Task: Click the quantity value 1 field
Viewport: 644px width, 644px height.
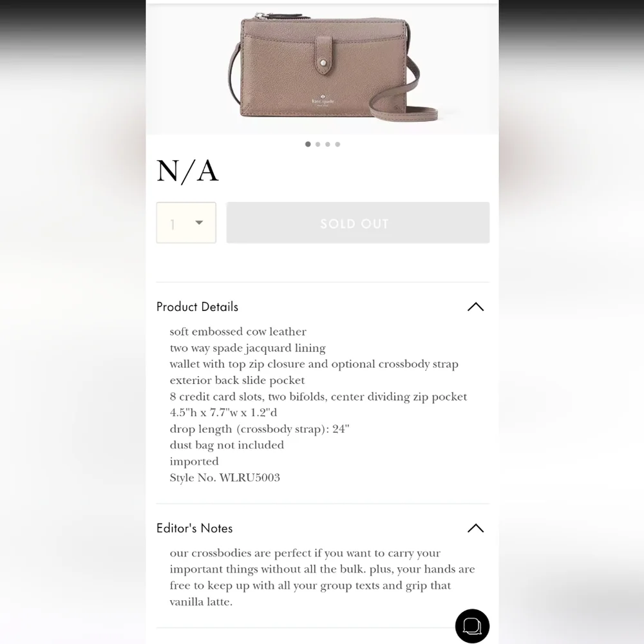Action: [186, 223]
